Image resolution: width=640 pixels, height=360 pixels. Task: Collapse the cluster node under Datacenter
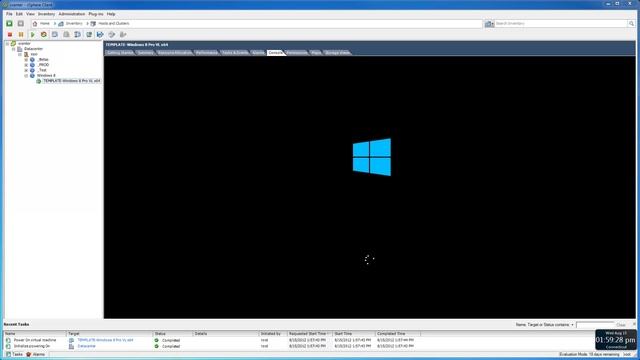20,54
